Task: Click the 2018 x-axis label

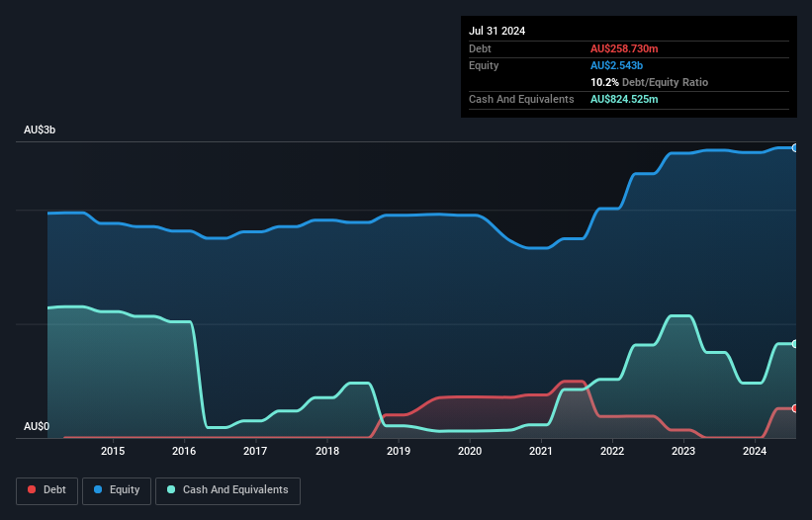Action: coord(327,451)
